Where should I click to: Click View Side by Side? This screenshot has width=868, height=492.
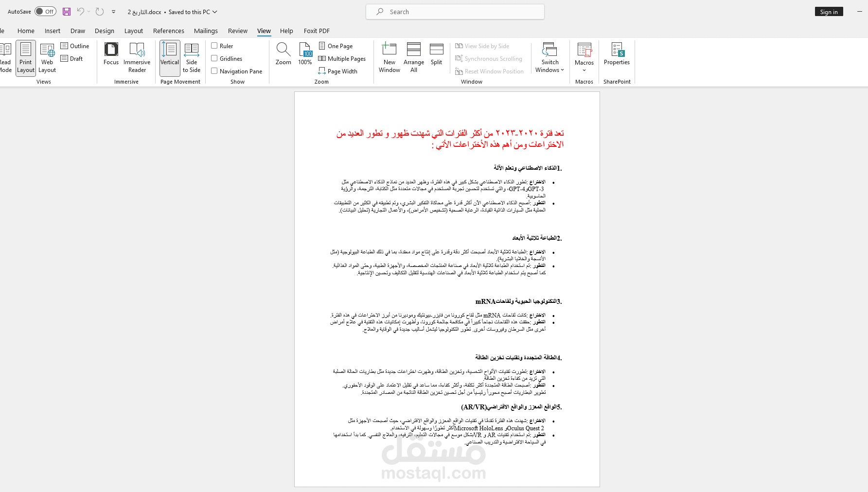click(x=482, y=46)
